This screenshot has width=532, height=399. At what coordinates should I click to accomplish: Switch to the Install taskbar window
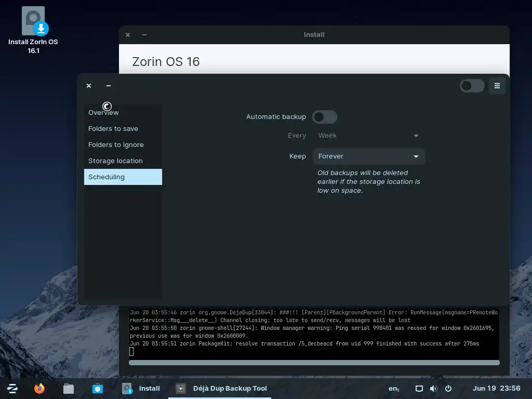[x=141, y=389]
